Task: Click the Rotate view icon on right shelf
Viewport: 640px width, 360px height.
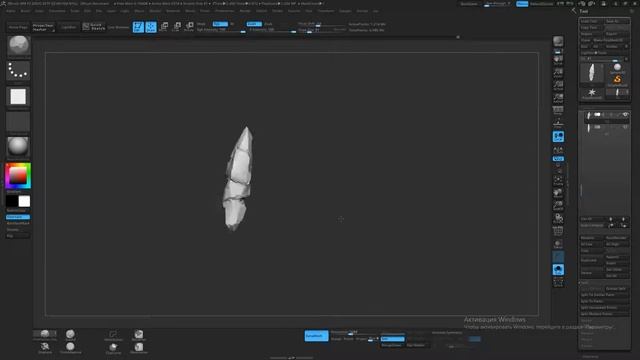Action: tap(558, 219)
